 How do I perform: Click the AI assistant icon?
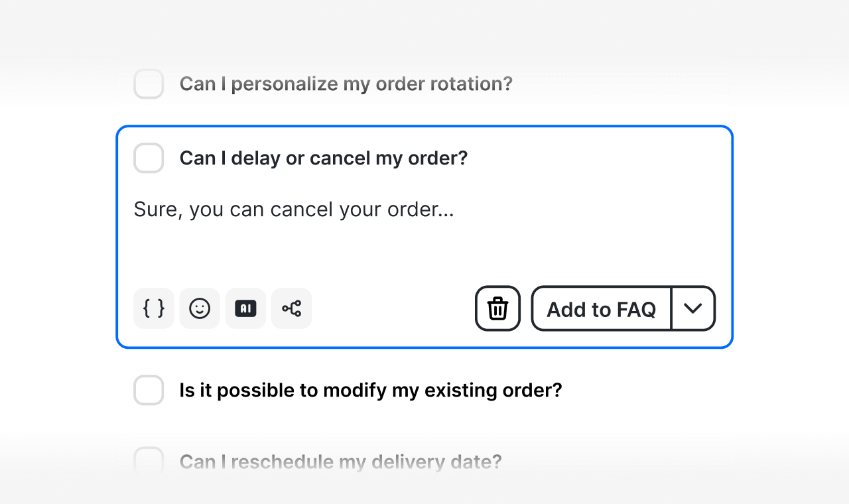(245, 308)
